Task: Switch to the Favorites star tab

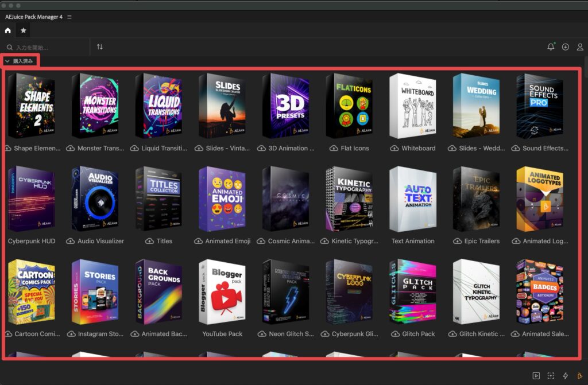Action: coord(23,31)
